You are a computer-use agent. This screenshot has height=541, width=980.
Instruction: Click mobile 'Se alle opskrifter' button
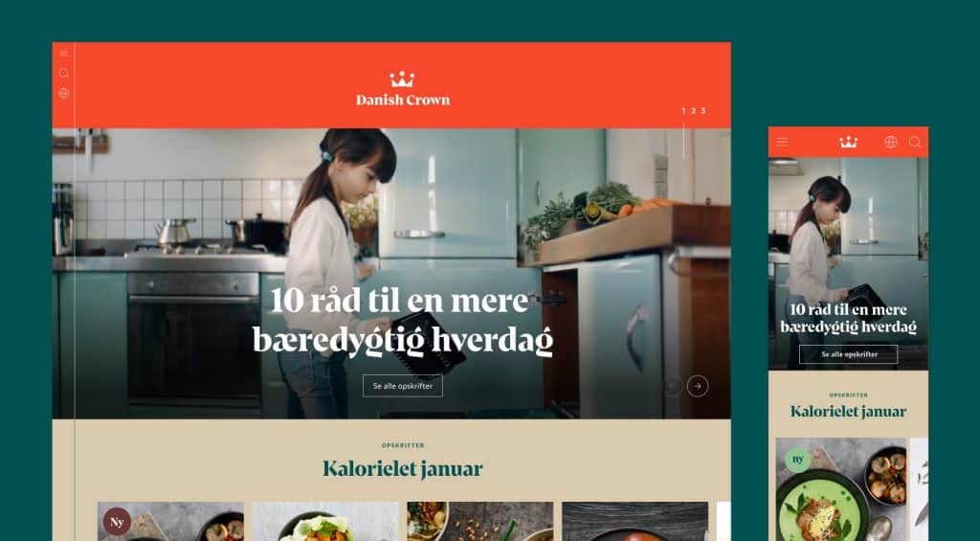click(x=848, y=354)
